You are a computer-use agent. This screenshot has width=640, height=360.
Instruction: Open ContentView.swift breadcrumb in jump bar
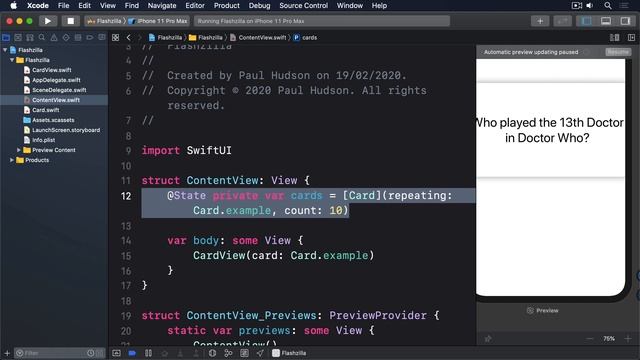click(258, 38)
